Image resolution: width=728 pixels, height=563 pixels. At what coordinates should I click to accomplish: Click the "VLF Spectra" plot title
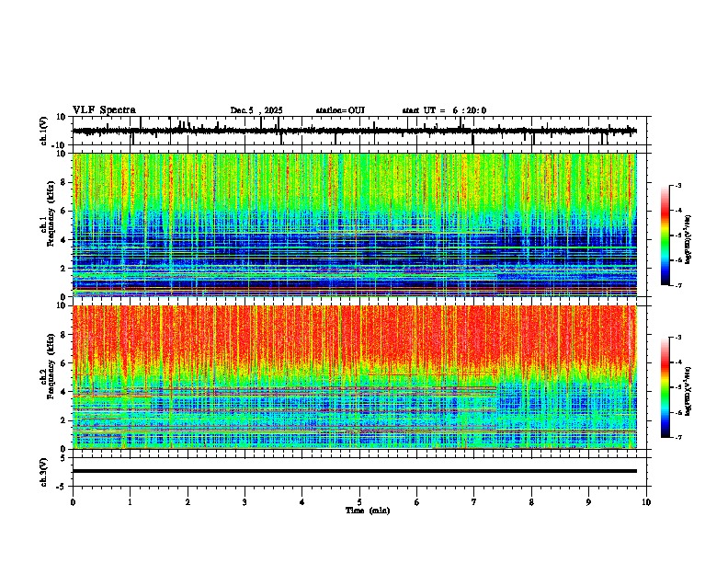pos(104,110)
